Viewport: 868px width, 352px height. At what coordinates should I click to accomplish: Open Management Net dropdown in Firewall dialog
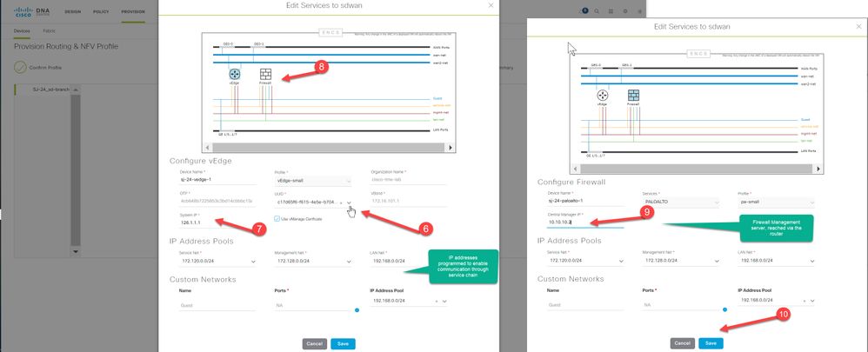(717, 261)
